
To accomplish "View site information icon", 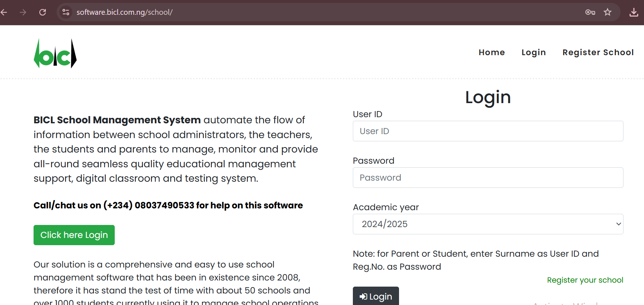I will [66, 12].
